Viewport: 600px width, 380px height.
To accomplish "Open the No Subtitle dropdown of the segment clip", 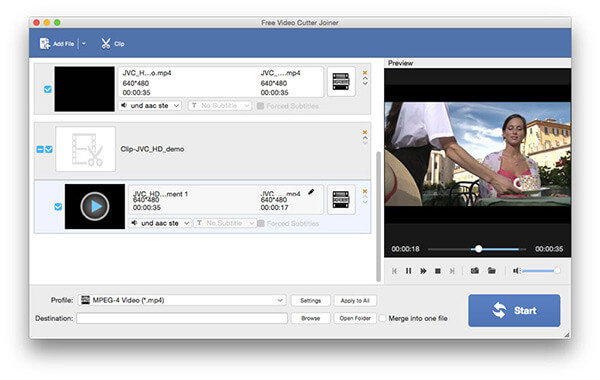I will click(x=225, y=223).
